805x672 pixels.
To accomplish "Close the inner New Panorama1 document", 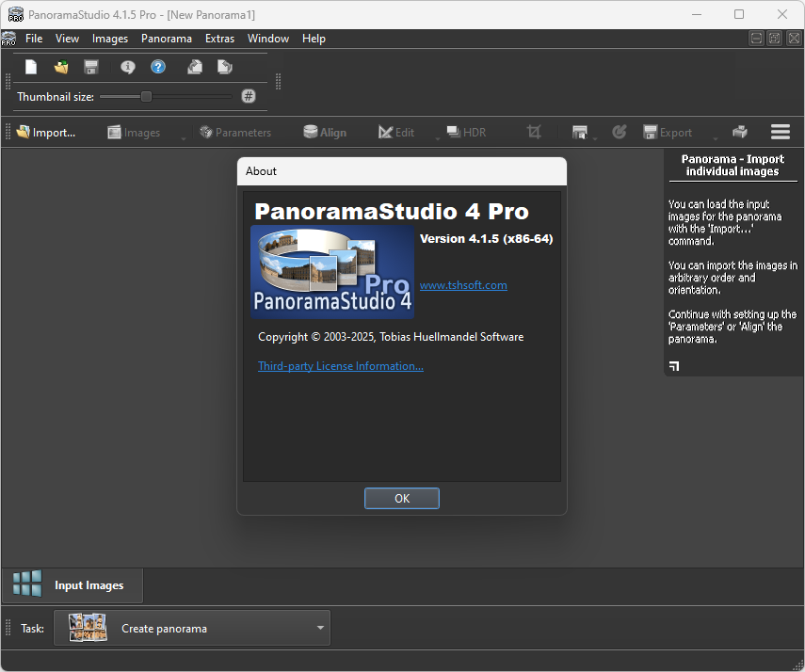I will [794, 39].
